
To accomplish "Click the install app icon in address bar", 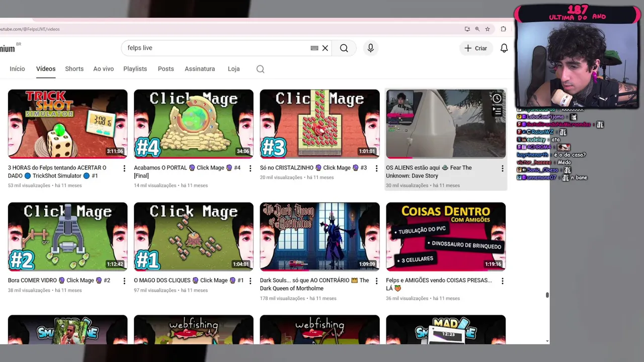I will click(467, 29).
